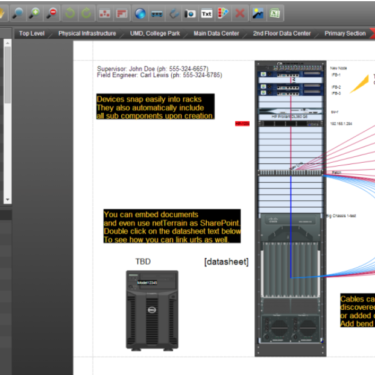Image resolution: width=375 pixels, height=375 pixels.
Task: Click the blue rack device icon
Action: pyautogui.click(x=157, y=13)
